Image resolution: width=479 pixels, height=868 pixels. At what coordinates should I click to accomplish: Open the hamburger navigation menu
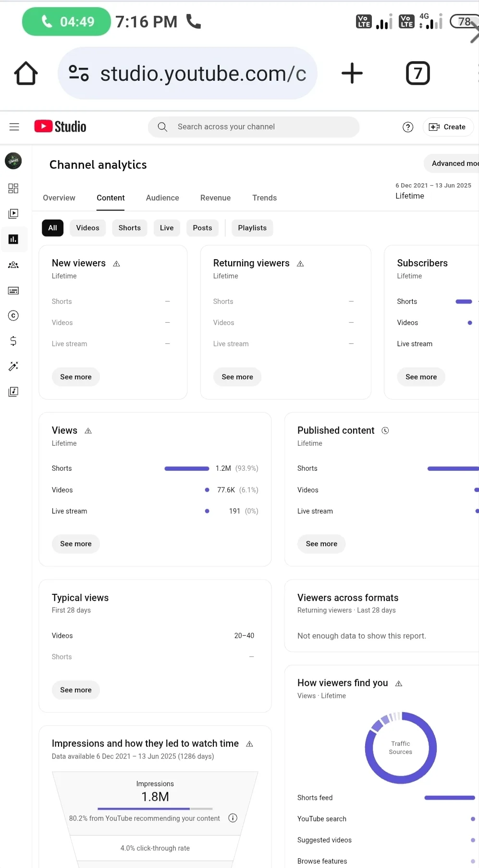(x=14, y=127)
